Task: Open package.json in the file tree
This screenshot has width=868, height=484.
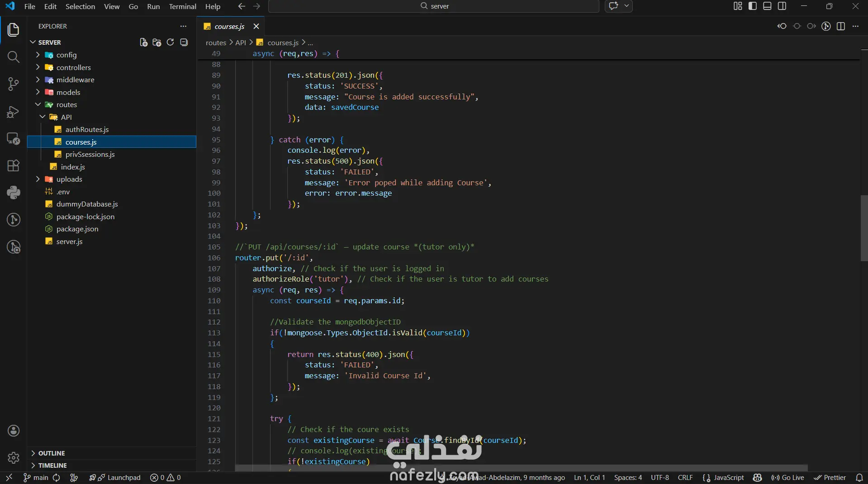Action: coord(77,229)
